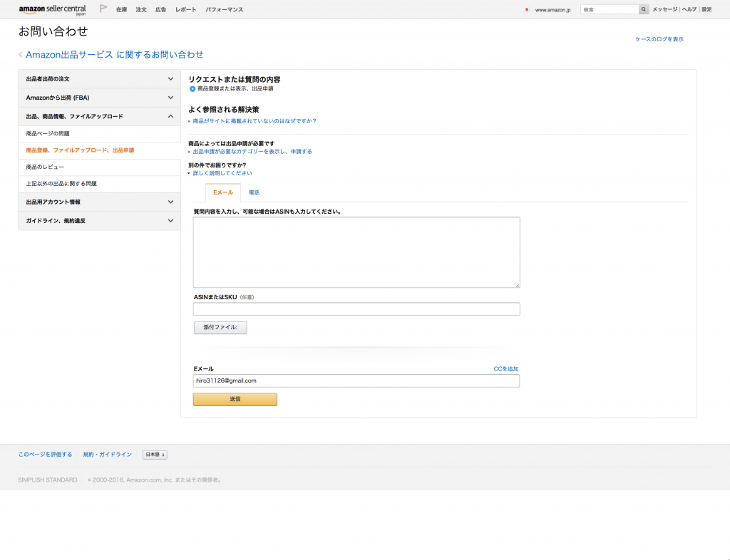This screenshot has width=730, height=560.
Task: Expand the 出品用アカウント情報 section
Action: coord(99,202)
